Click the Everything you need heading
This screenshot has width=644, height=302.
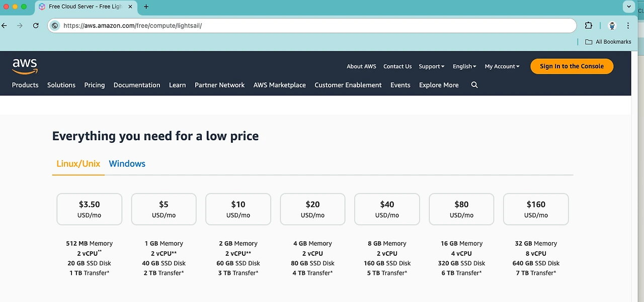[155, 136]
